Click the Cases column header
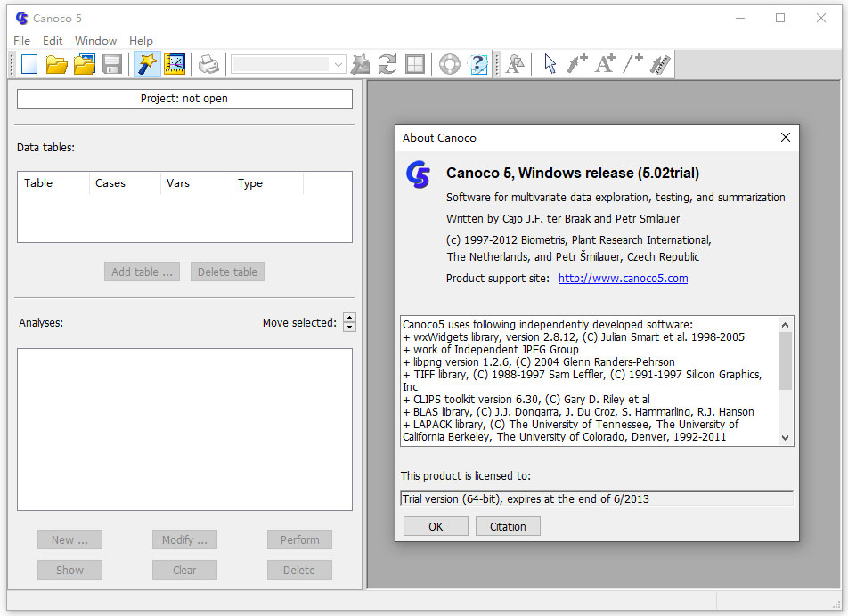Screen dimensions: 848x616 [125, 183]
